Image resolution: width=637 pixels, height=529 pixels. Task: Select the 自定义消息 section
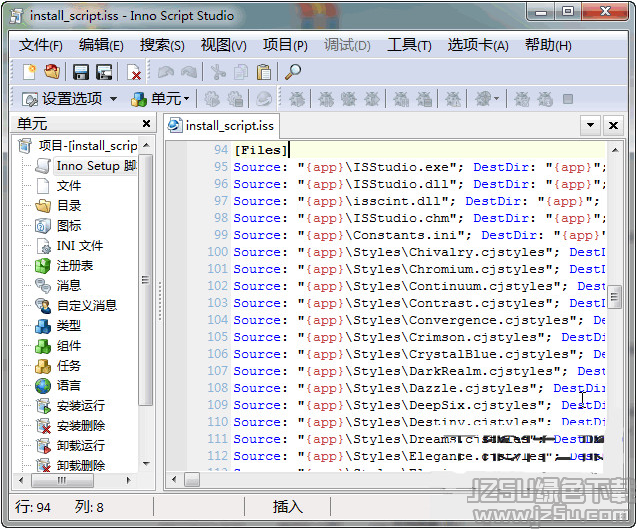pyautogui.click(x=87, y=305)
